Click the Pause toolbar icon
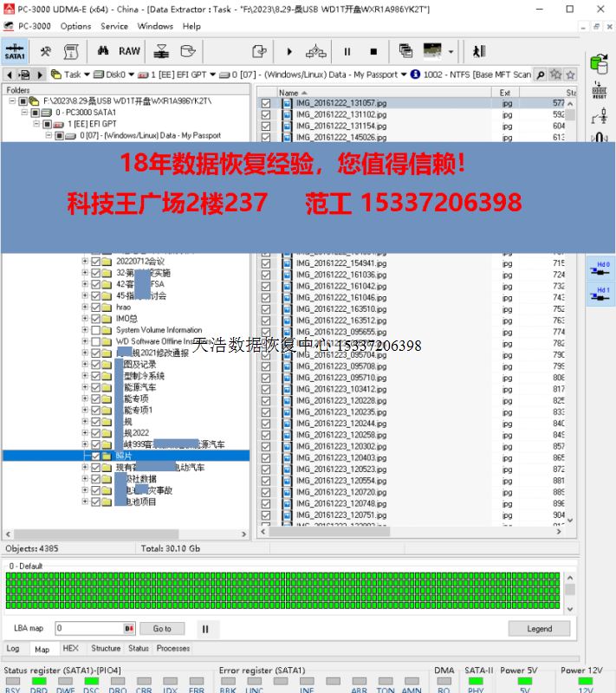The width and height of the screenshot is (616, 693). (347, 51)
